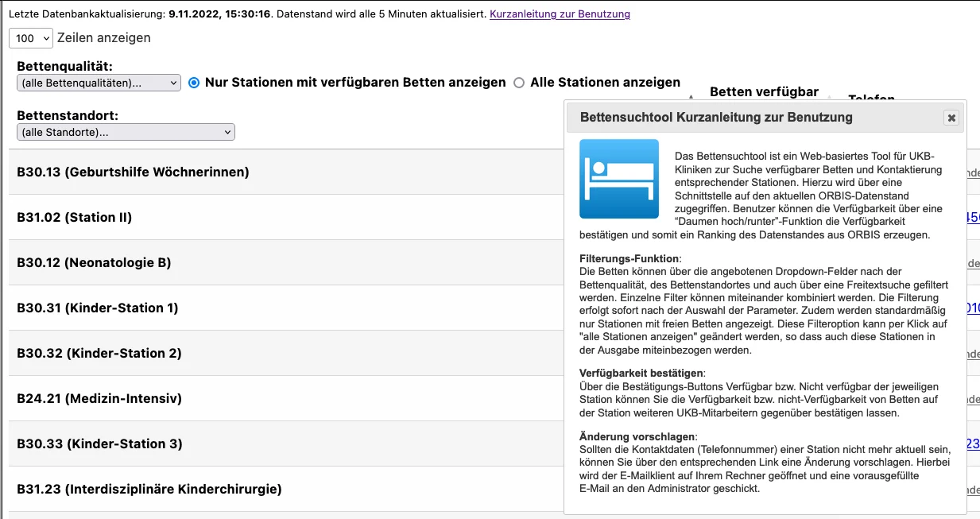
Task: Pick the B24.21 Medizin-Intensiv station row
Action: tap(99, 398)
